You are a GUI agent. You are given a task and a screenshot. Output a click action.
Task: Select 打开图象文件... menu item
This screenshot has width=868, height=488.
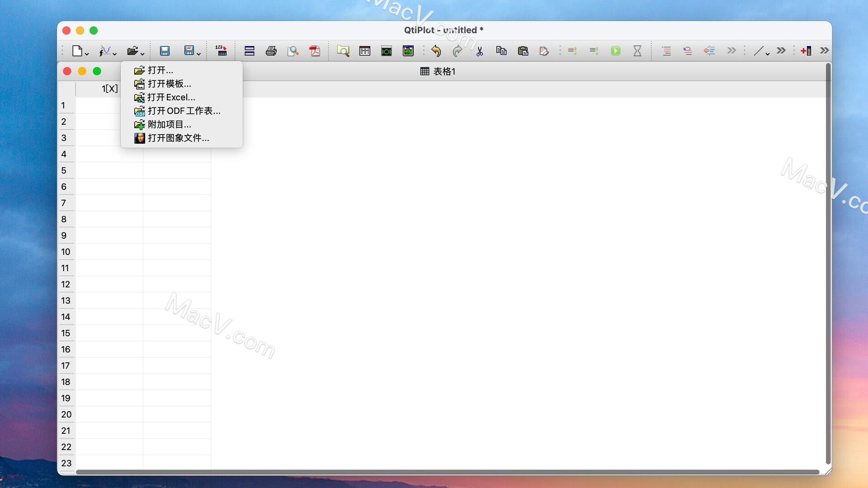tap(178, 138)
